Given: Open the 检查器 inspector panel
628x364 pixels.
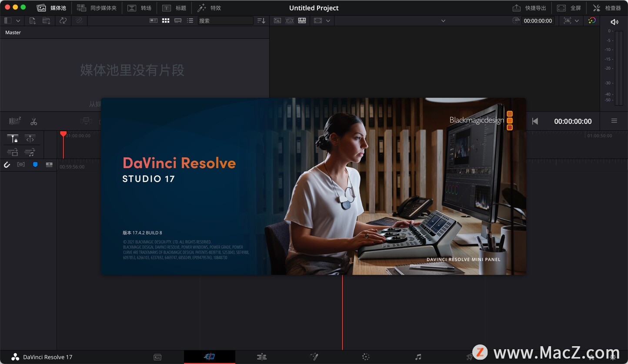Looking at the screenshot, I should coord(607,8).
